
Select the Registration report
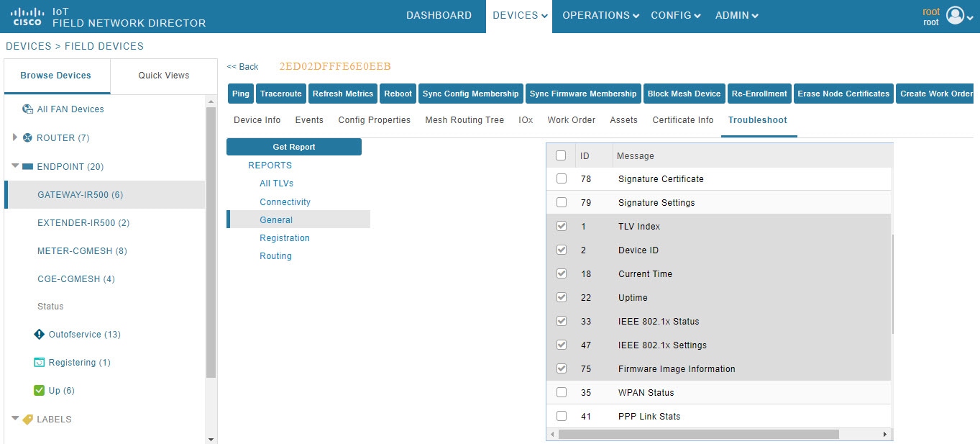click(285, 238)
